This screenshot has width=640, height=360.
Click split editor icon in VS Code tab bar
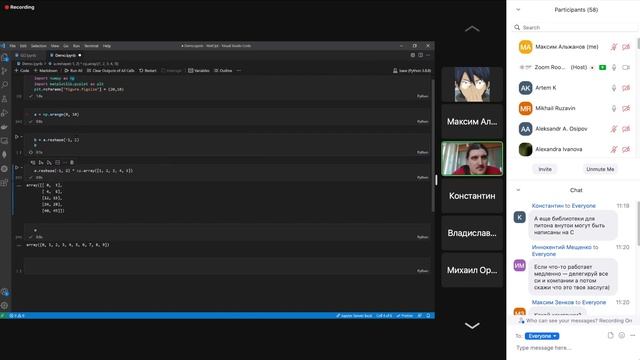click(x=420, y=55)
